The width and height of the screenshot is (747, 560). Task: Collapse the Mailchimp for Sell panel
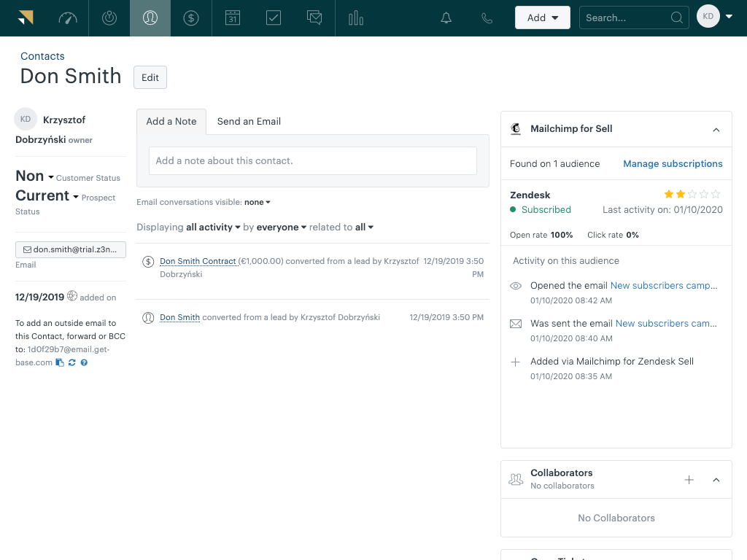[x=716, y=128]
